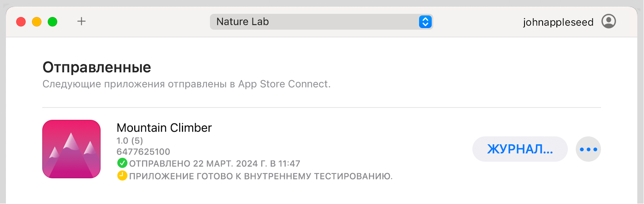Click the app ID 6477625100
644x204 pixels.
pyautogui.click(x=143, y=152)
